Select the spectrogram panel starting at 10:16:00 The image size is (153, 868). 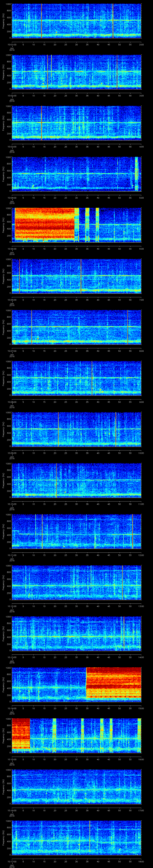77,787
